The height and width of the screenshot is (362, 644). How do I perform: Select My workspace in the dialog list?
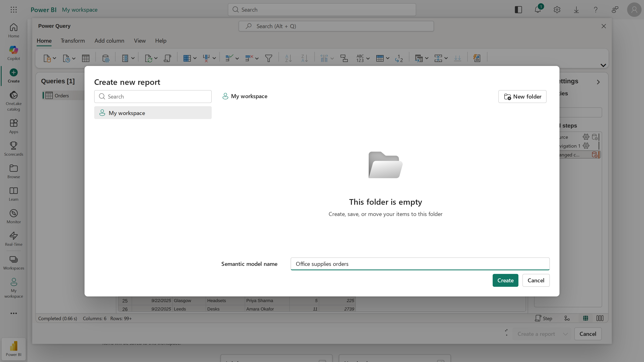click(x=153, y=113)
